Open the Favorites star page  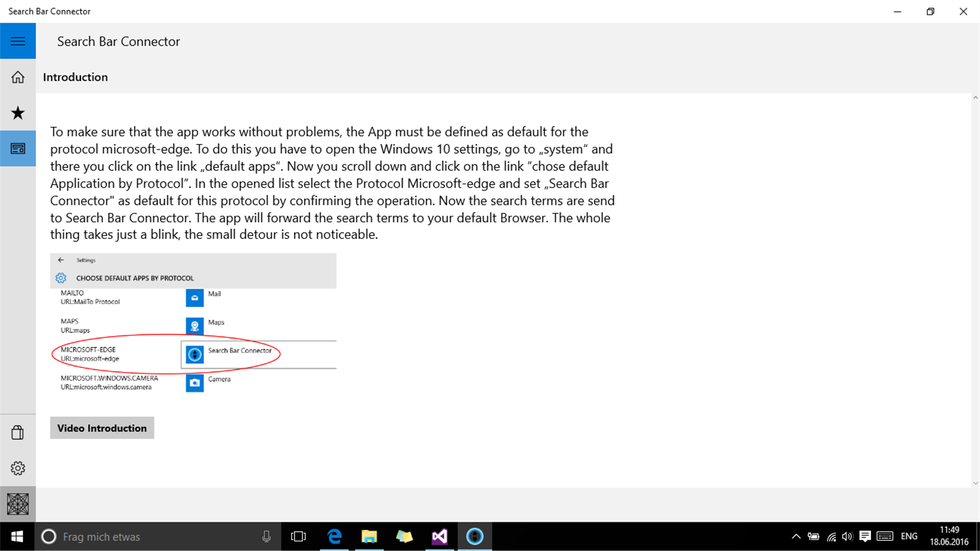click(x=18, y=113)
